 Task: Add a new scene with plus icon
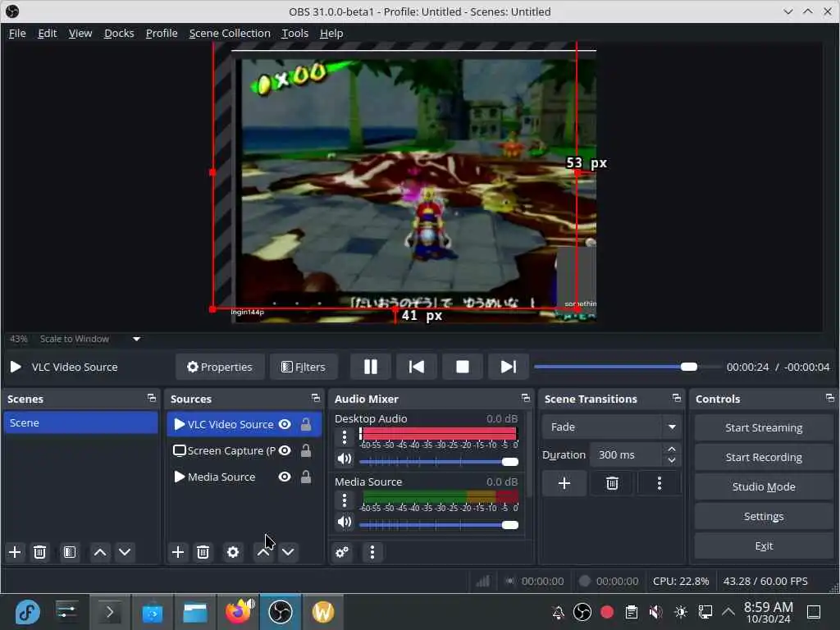click(x=15, y=552)
